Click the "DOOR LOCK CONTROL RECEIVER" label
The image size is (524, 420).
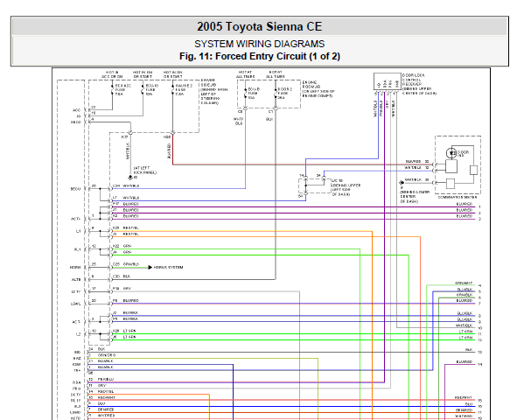pos(414,80)
